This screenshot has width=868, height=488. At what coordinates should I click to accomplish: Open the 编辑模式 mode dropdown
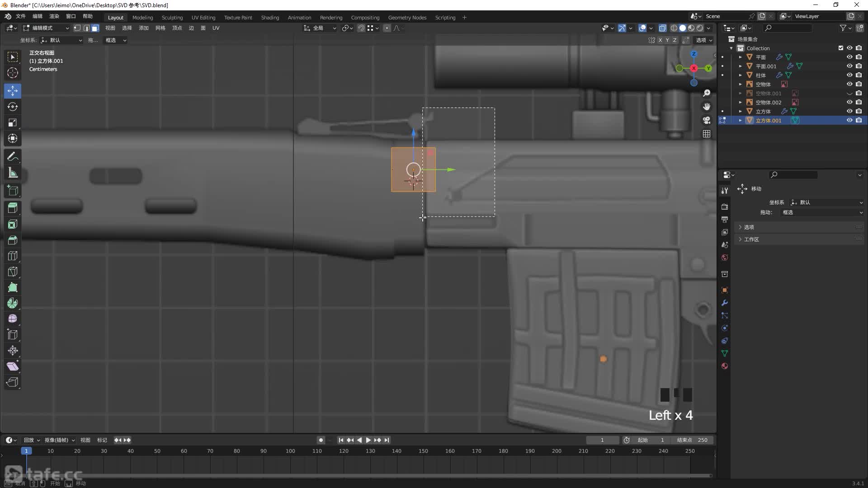point(46,28)
